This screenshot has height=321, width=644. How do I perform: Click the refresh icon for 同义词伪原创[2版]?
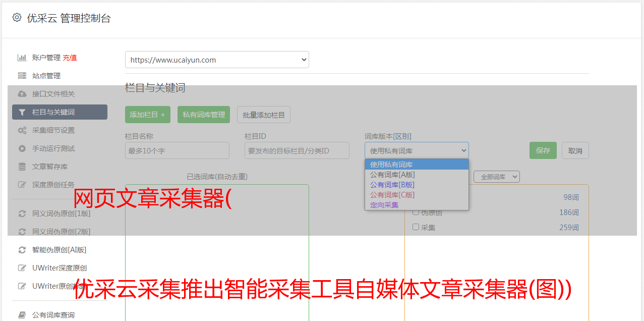(x=22, y=232)
